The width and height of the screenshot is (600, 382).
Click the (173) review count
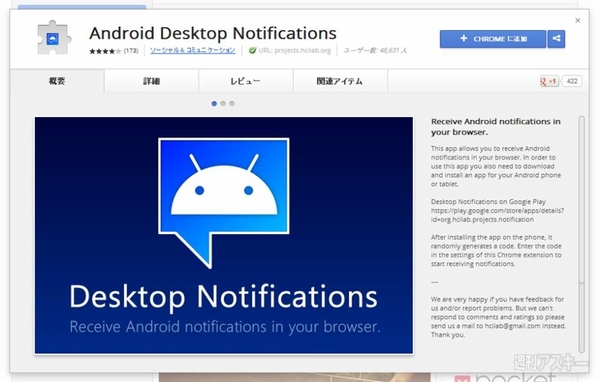point(131,51)
